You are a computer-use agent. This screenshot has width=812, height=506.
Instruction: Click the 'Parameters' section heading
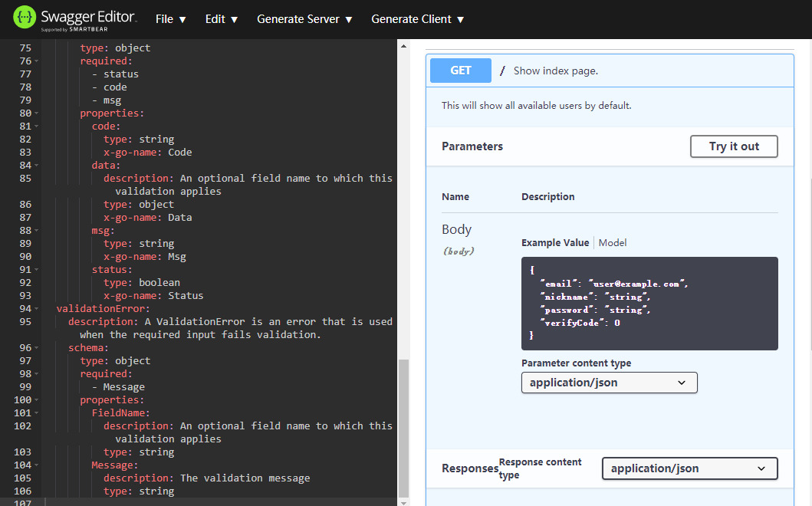[472, 146]
